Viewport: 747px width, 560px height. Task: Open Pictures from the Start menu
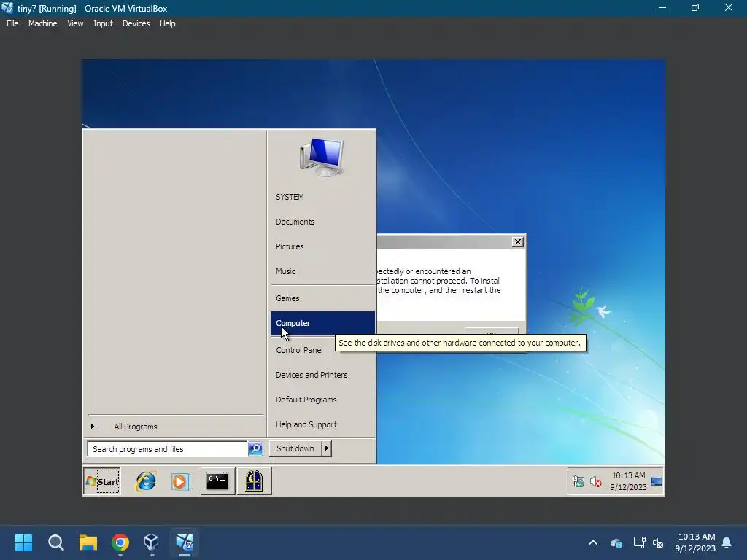(x=322, y=246)
